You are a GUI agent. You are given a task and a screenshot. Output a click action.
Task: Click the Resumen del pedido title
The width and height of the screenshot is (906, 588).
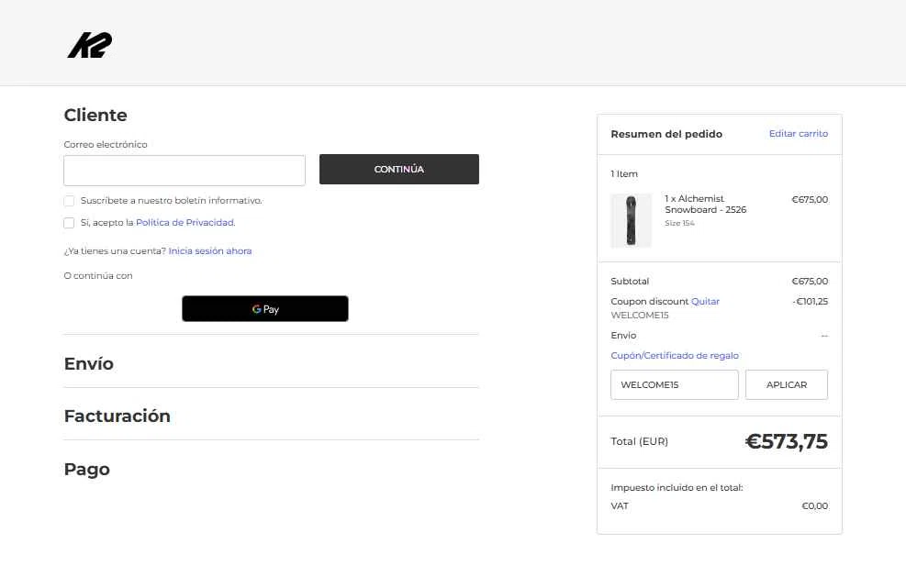pos(666,134)
